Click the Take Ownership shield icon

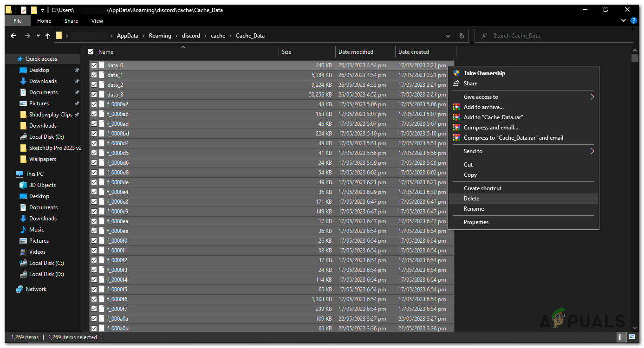tap(457, 73)
